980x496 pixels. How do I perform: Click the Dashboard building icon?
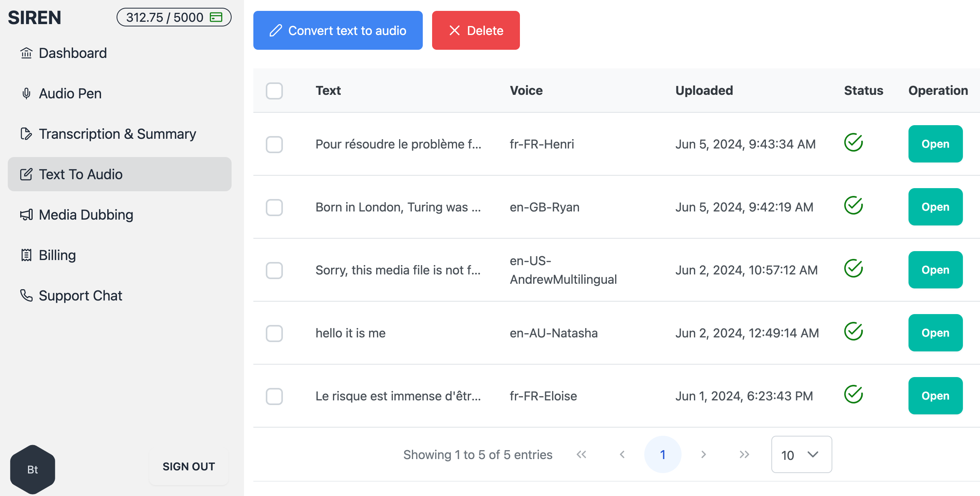[26, 53]
